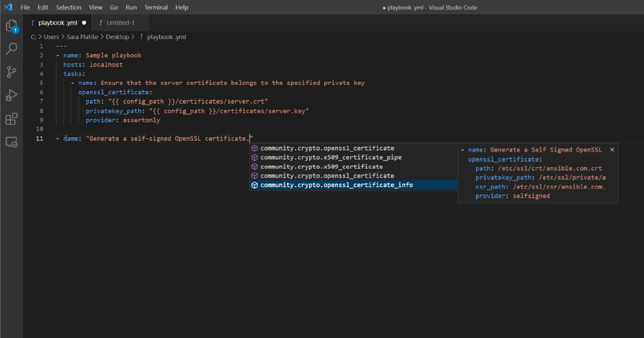644x338 pixels.
Task: Switch to the Untitled-1 tab
Action: tap(120, 22)
